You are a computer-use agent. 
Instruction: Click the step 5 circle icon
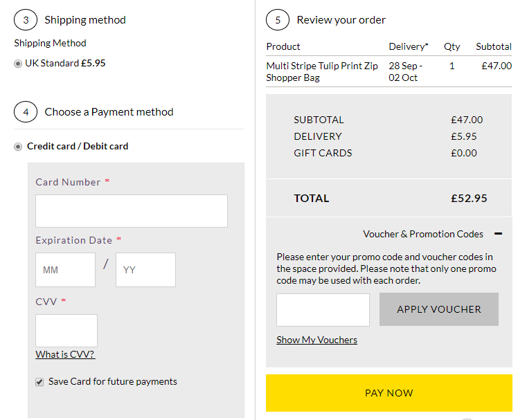pyautogui.click(x=278, y=20)
